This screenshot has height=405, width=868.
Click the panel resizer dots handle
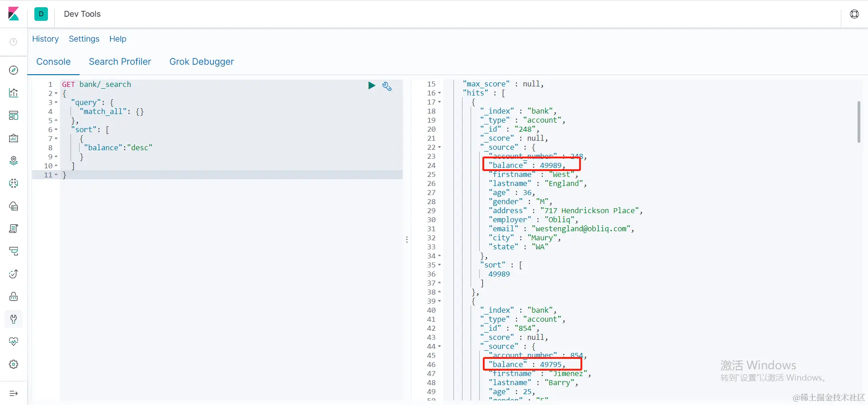point(407,239)
